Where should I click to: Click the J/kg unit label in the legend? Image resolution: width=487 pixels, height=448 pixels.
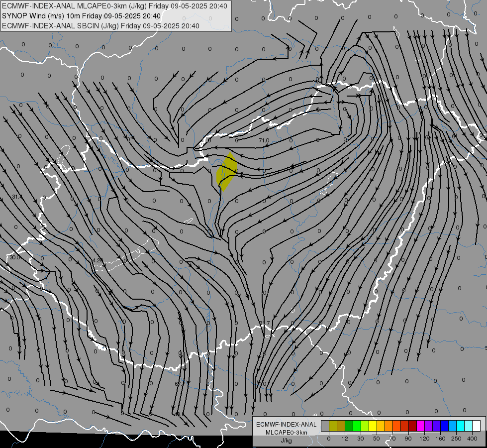(x=286, y=440)
